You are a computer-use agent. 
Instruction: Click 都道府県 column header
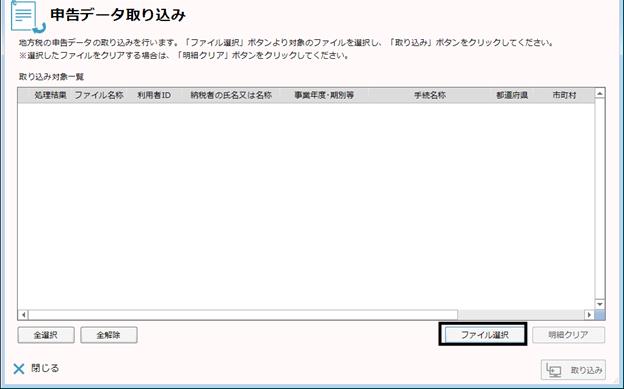tap(512, 95)
